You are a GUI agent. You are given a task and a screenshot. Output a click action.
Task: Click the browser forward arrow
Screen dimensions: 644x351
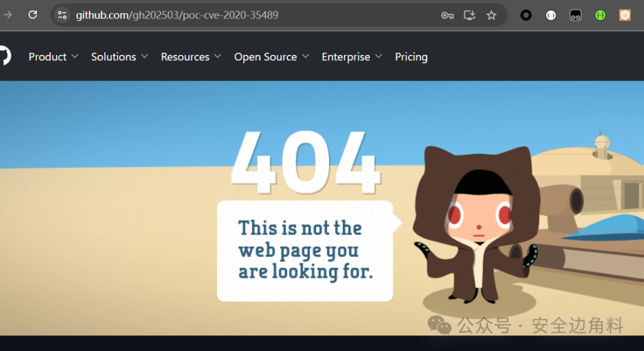click(x=7, y=15)
